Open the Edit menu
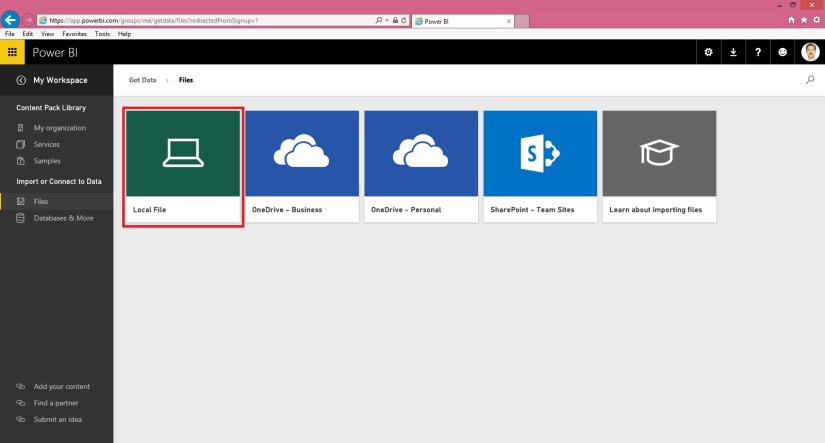This screenshot has height=443, width=825. tap(27, 34)
